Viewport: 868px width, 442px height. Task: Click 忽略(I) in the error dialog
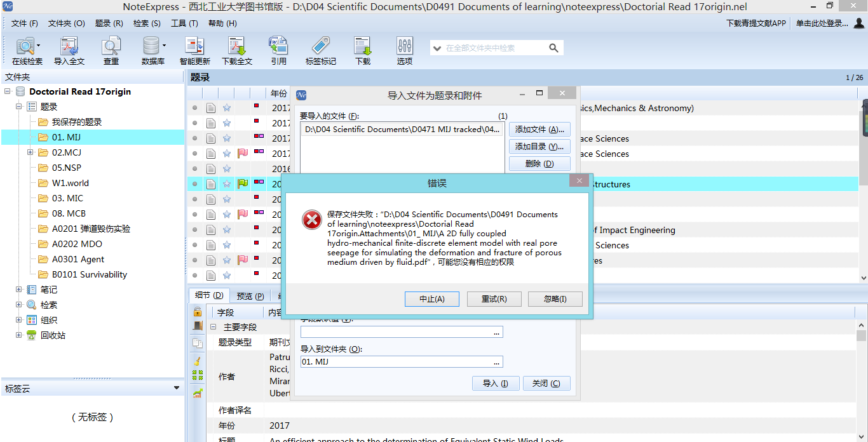point(555,299)
